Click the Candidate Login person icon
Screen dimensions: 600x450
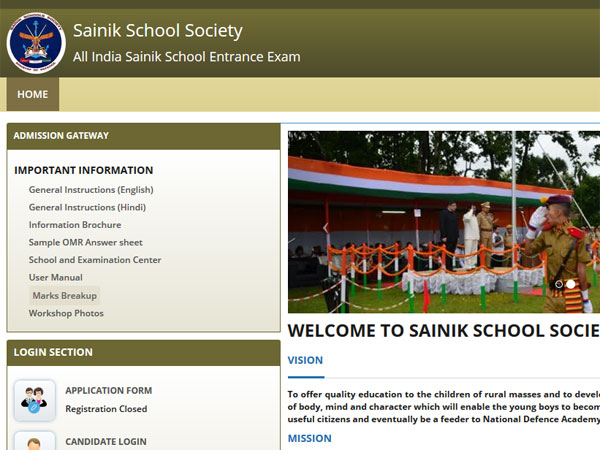(x=35, y=442)
